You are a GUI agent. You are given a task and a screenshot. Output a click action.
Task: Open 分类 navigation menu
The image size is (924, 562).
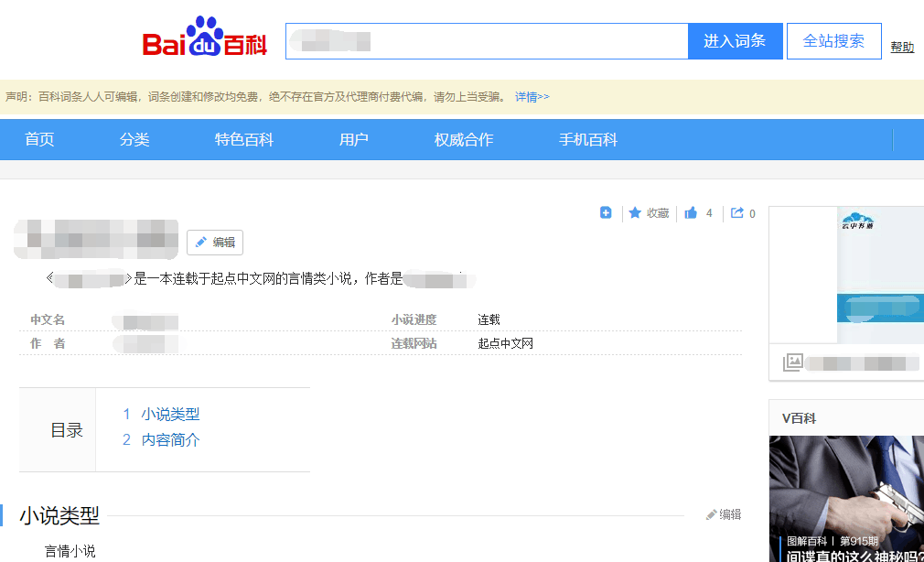(134, 140)
